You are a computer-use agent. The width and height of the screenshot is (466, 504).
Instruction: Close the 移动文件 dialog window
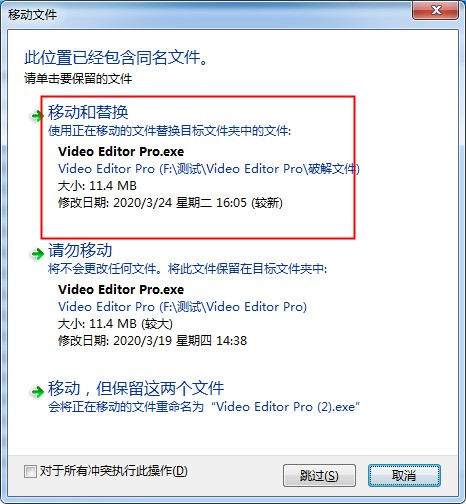coord(436,10)
